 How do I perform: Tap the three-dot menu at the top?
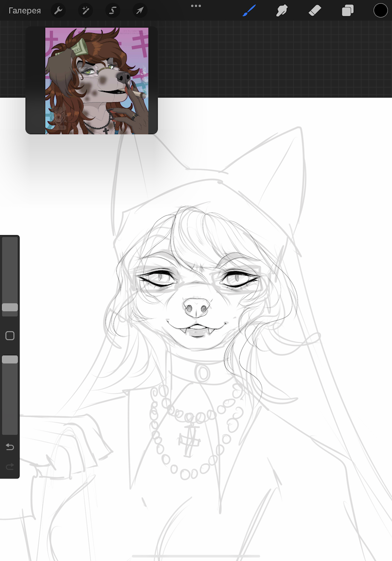click(196, 6)
